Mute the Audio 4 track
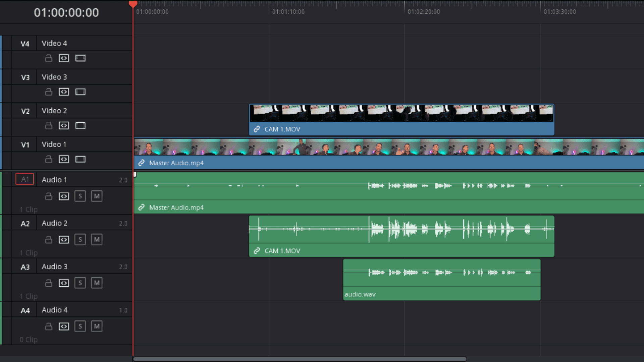The width and height of the screenshot is (644, 362). pyautogui.click(x=97, y=326)
